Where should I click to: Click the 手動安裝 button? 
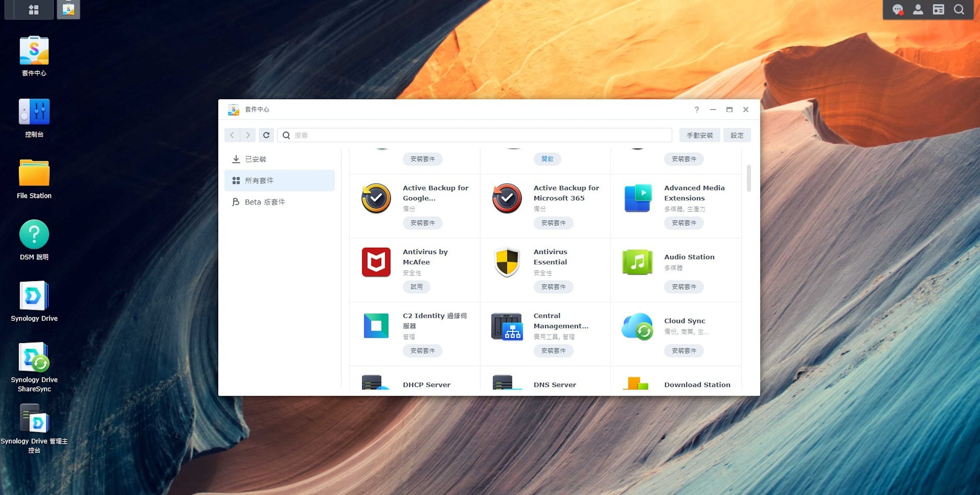[699, 135]
